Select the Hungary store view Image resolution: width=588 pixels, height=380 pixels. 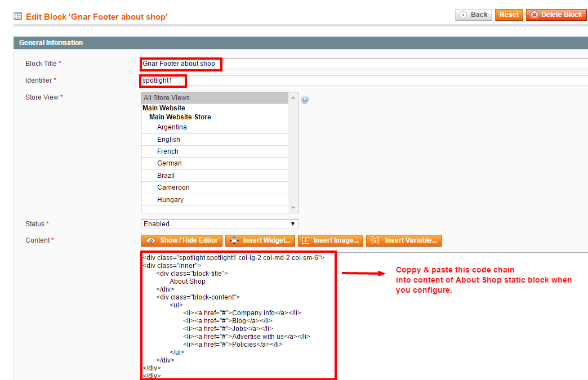pos(215,200)
